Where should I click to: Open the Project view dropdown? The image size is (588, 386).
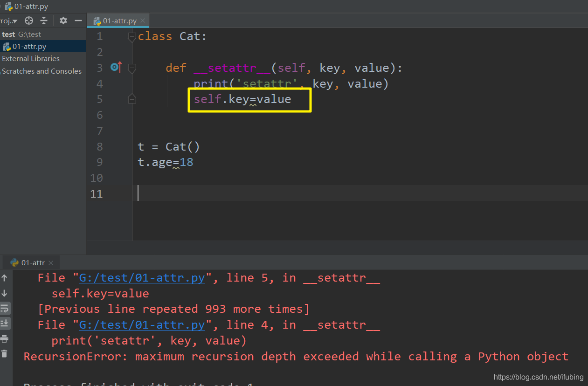click(9, 21)
